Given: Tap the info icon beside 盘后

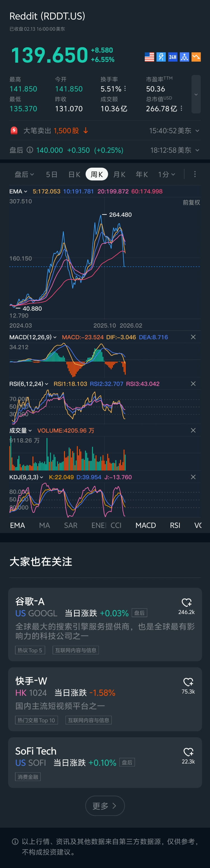Looking at the screenshot, I should (30, 150).
